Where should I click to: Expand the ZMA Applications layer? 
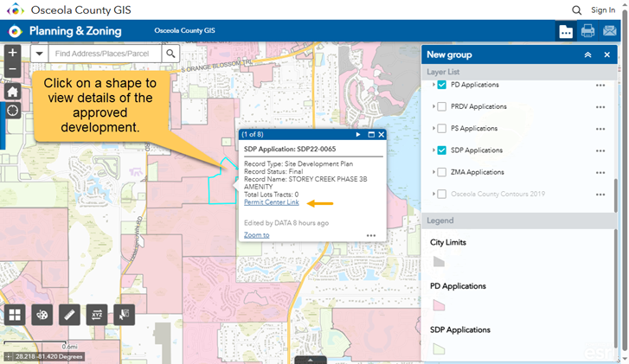point(433,172)
